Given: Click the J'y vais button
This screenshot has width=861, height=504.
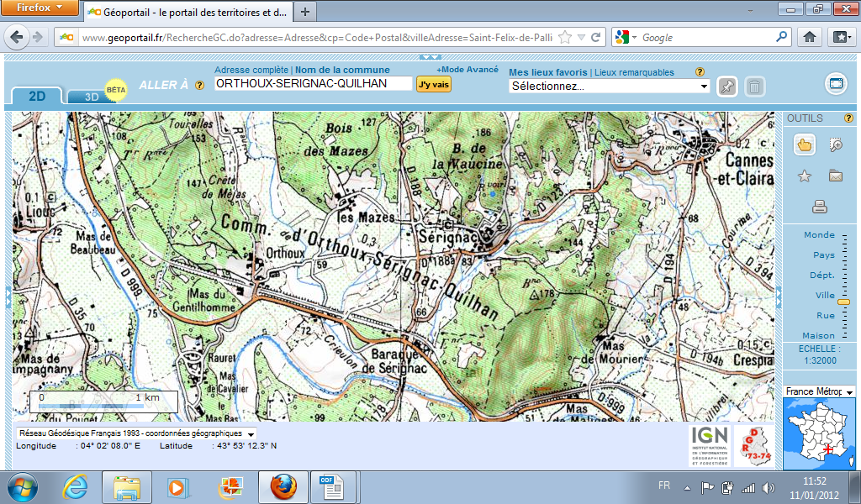Looking at the screenshot, I should coord(434,84).
